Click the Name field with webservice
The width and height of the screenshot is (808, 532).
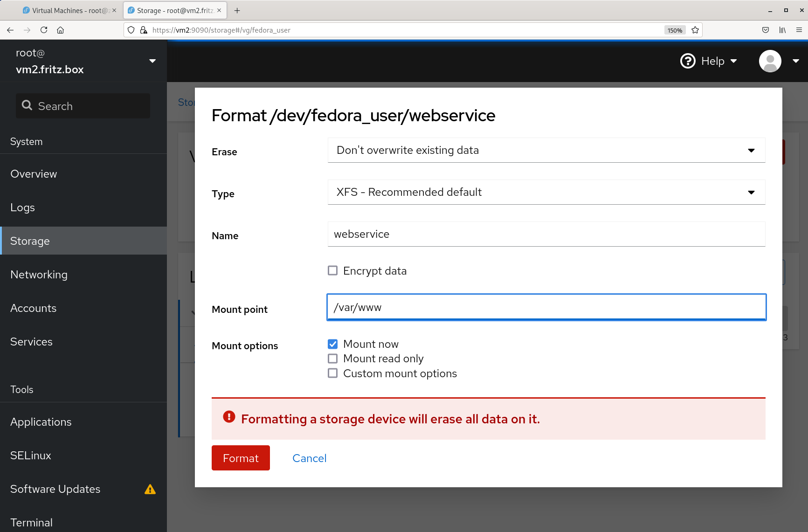546,234
